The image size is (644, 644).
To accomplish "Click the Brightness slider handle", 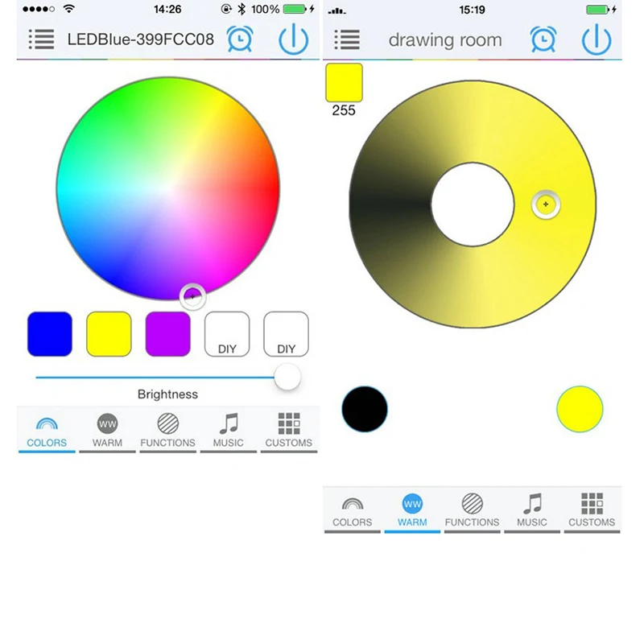I will point(287,377).
